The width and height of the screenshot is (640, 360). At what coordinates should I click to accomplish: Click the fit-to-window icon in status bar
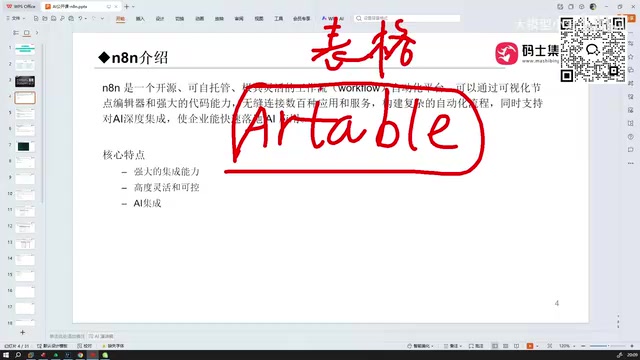pos(550,346)
